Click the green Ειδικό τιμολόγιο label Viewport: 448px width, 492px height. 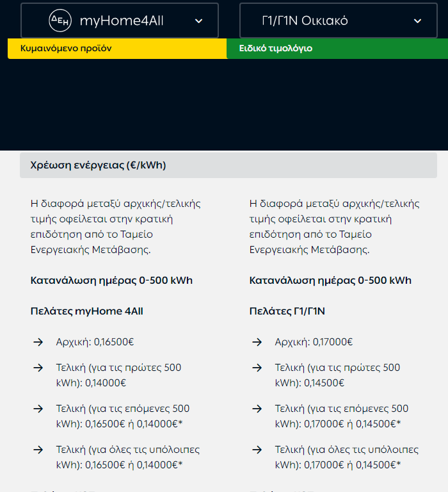pos(337,48)
